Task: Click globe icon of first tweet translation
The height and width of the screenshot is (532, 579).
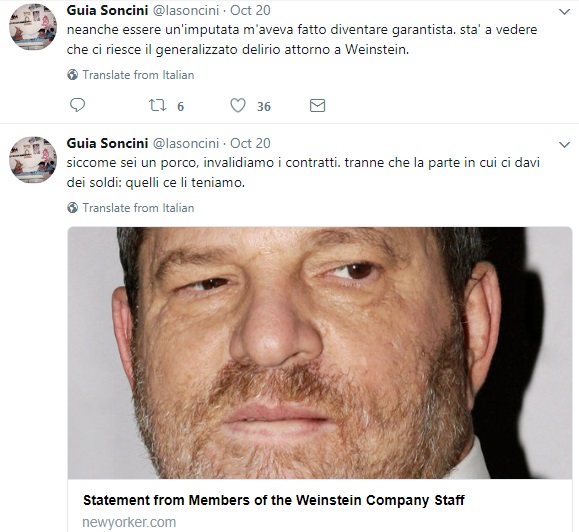Action: (x=72, y=75)
